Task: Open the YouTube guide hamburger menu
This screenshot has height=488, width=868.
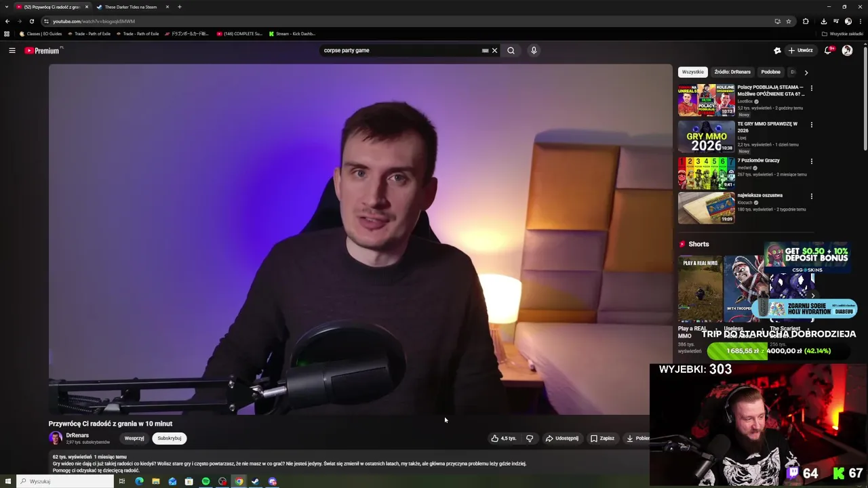Action: (x=12, y=50)
